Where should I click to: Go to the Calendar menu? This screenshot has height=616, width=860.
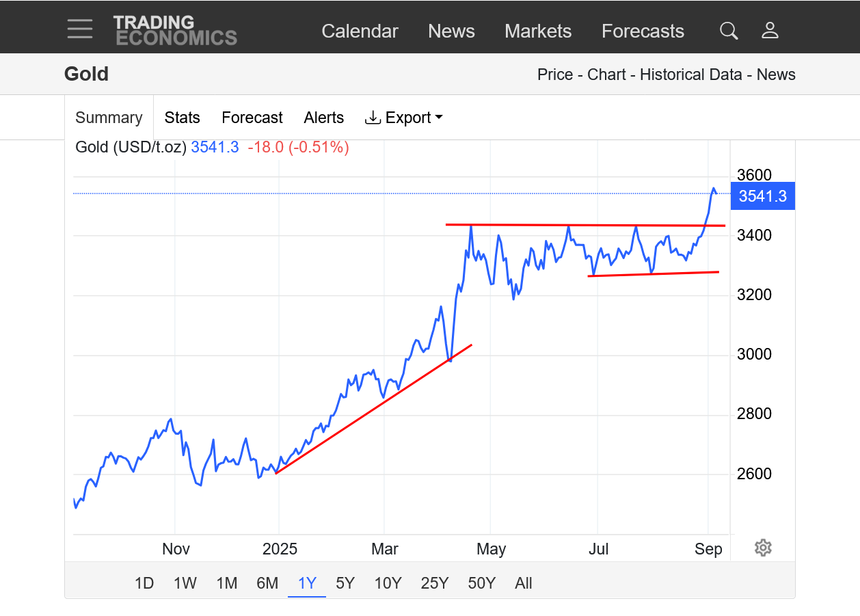coord(360,31)
